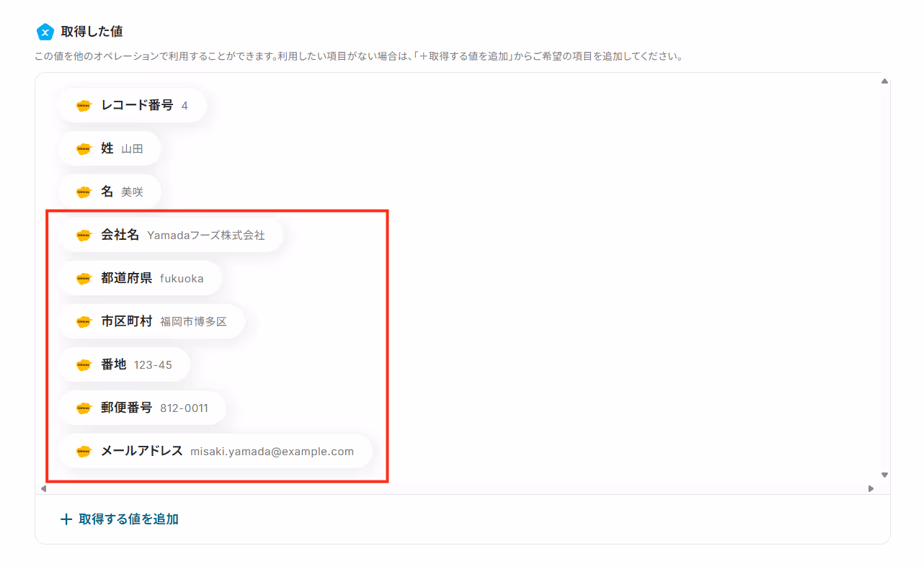Select the メールアドレス value chip
The height and width of the screenshot is (569, 924).
[x=216, y=452]
